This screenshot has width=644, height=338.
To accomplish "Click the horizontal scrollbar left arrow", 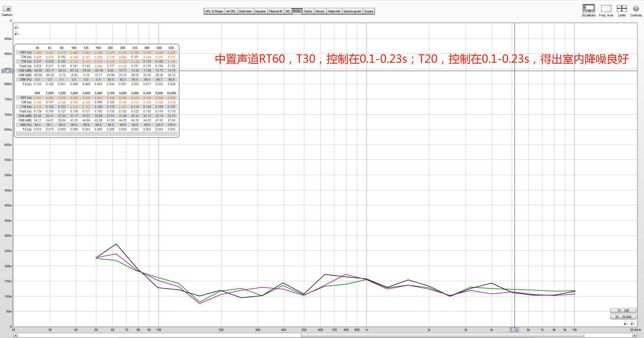I will [16, 335].
